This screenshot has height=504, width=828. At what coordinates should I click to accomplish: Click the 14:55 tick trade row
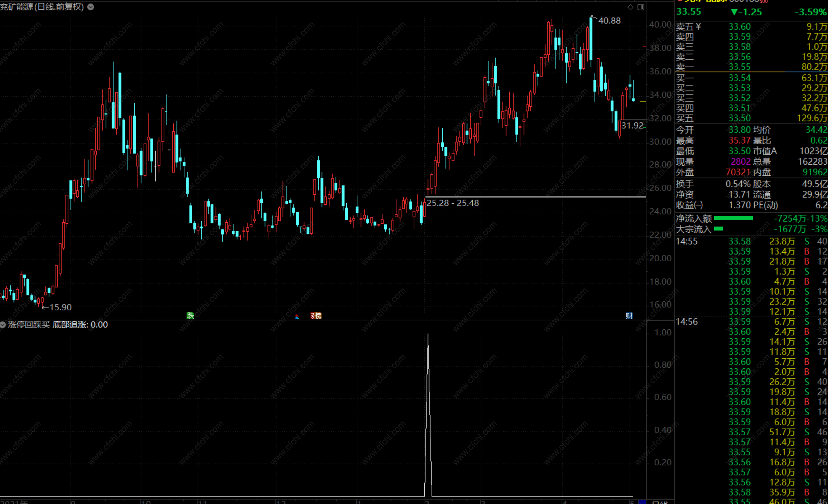click(686, 241)
